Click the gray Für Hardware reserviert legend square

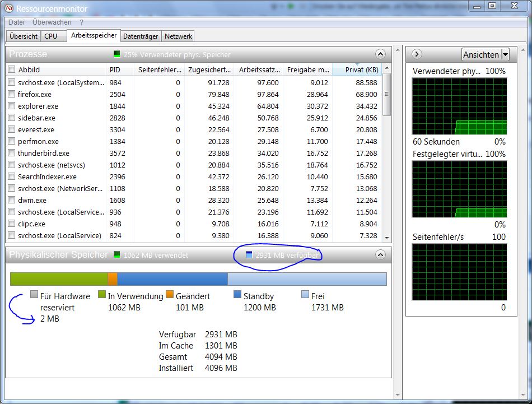tap(34, 294)
